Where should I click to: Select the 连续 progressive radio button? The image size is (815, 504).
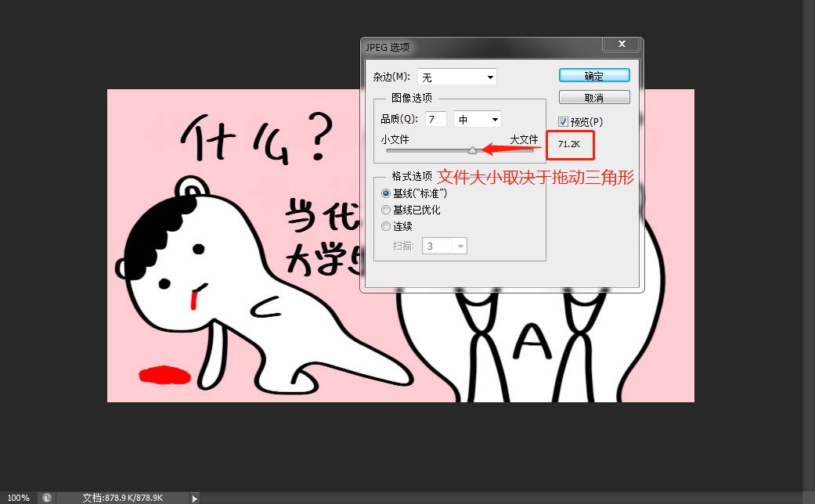pos(385,226)
